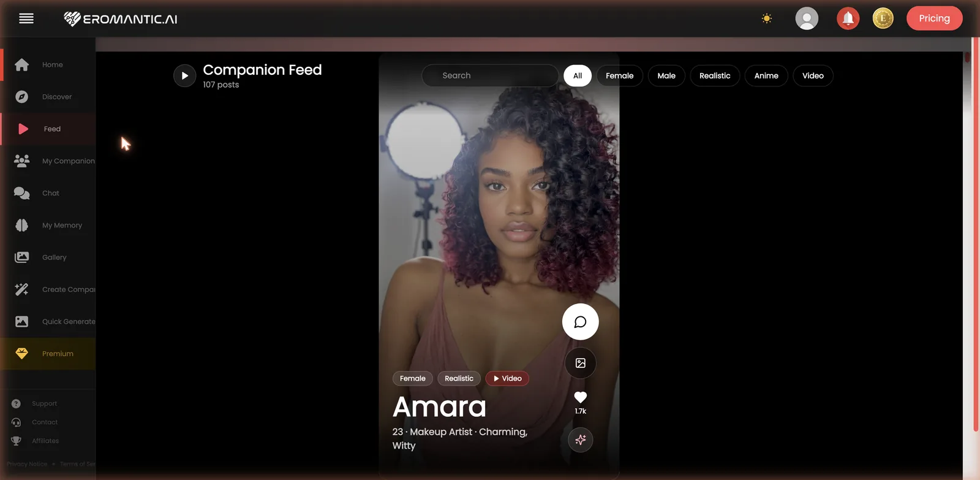Open Discover from the sidebar
The image size is (980, 480).
click(57, 97)
